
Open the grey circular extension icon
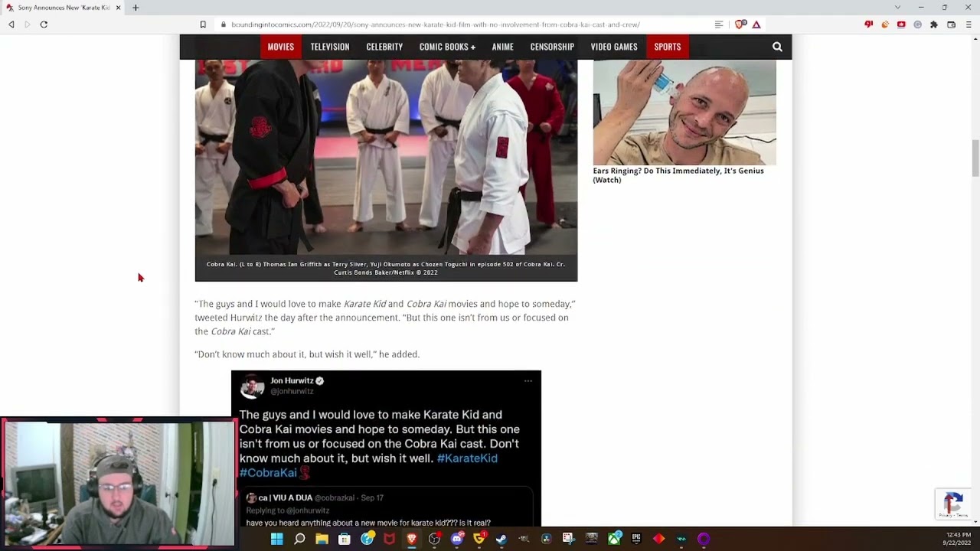click(x=917, y=24)
